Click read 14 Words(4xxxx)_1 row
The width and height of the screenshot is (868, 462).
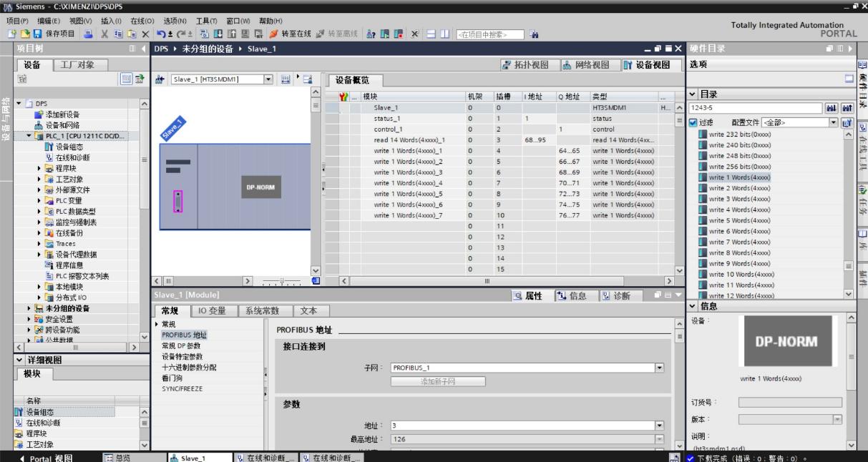(499, 139)
